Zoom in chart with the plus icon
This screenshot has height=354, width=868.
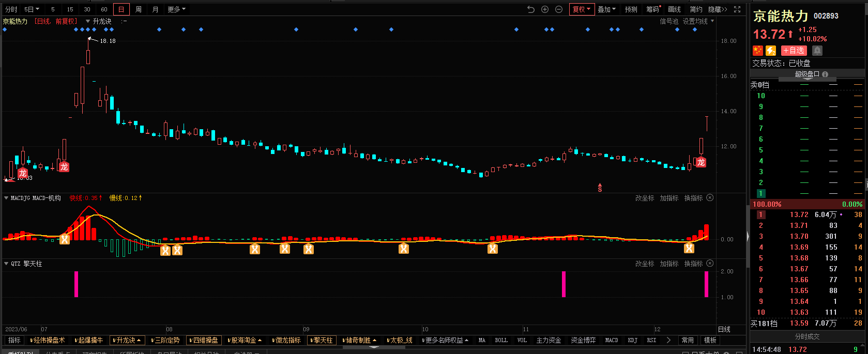coord(545,9)
